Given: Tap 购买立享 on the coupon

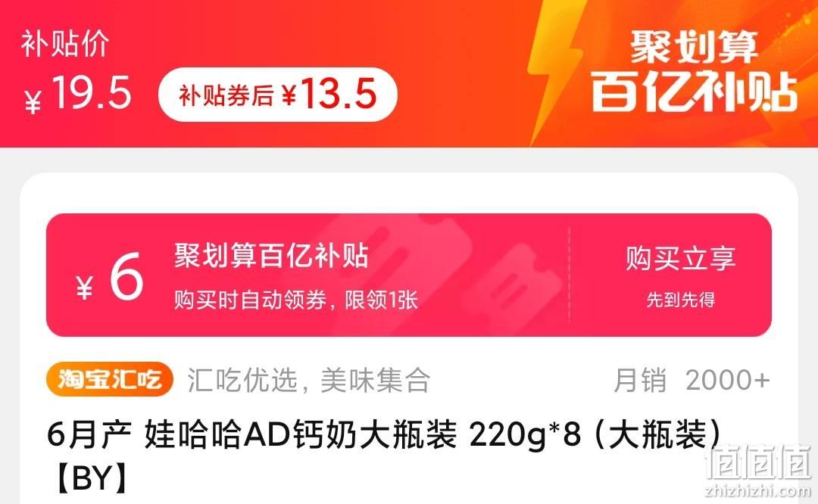Looking at the screenshot, I should pyautogui.click(x=681, y=259).
